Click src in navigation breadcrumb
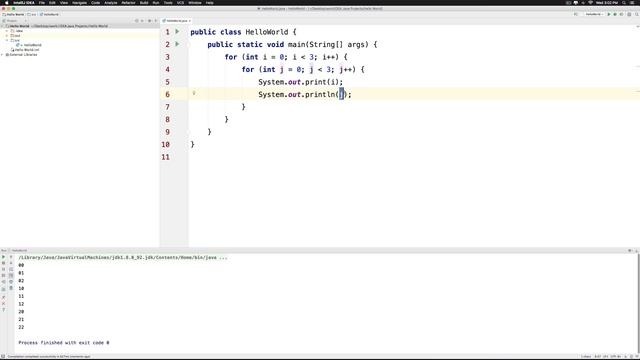This screenshot has height=360, width=640. click(x=32, y=14)
